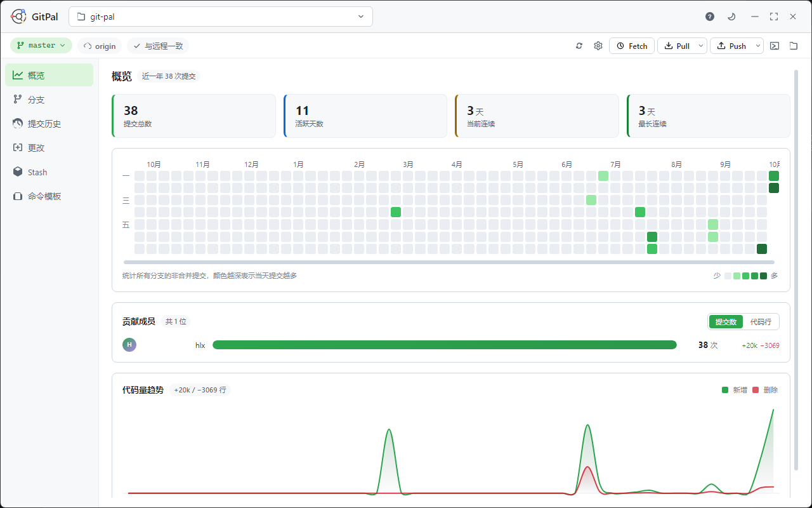Click the Pull button
Image resolution: width=812 pixels, height=508 pixels.
[676, 46]
